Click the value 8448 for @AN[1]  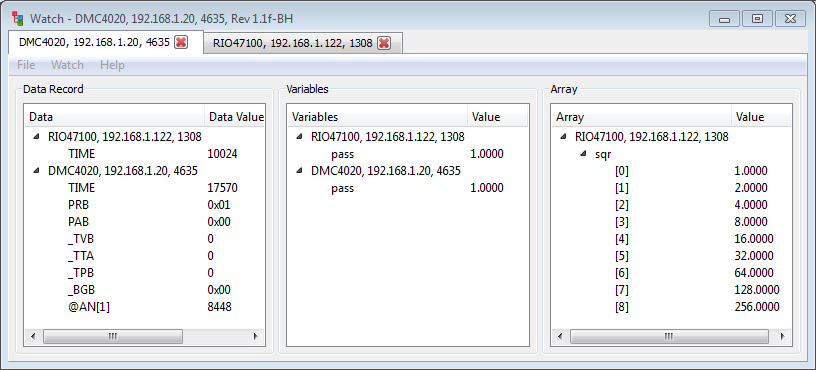(220, 307)
